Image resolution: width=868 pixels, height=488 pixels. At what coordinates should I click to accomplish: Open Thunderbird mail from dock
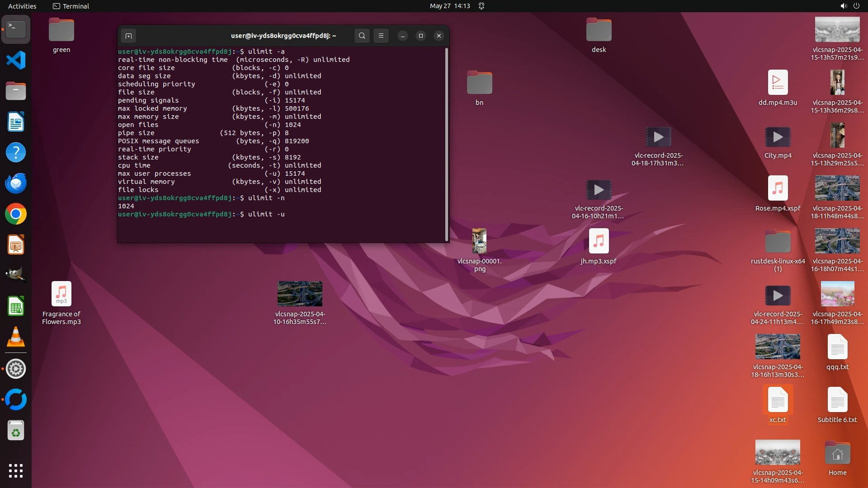coord(16,183)
